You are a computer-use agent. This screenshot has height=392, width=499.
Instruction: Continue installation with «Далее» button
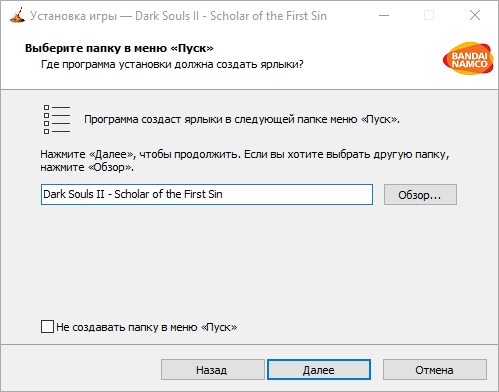click(x=319, y=370)
